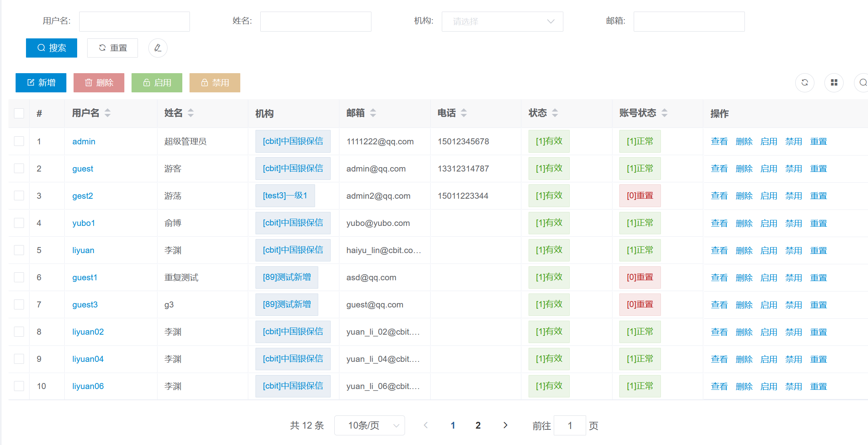
Task: Focus the 邮箱 search input
Action: pyautogui.click(x=689, y=22)
